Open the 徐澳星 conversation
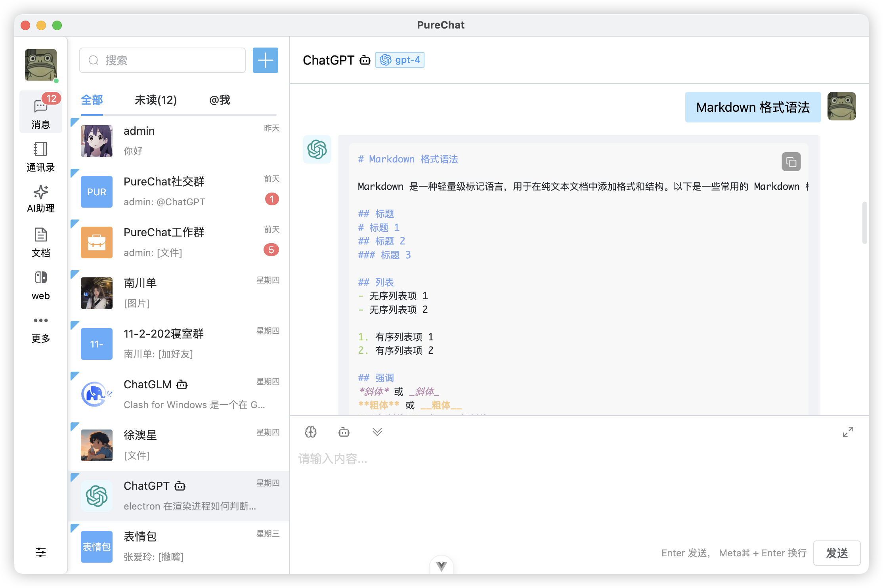The image size is (883, 588). coord(179,445)
